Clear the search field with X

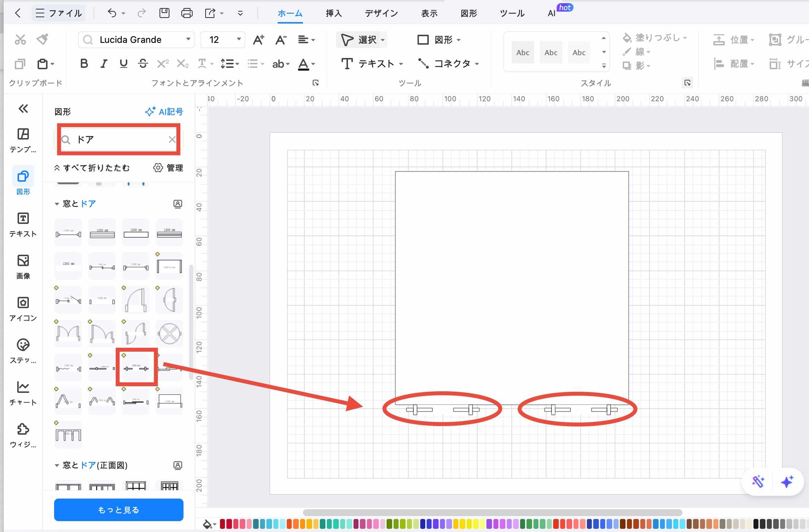tap(172, 140)
